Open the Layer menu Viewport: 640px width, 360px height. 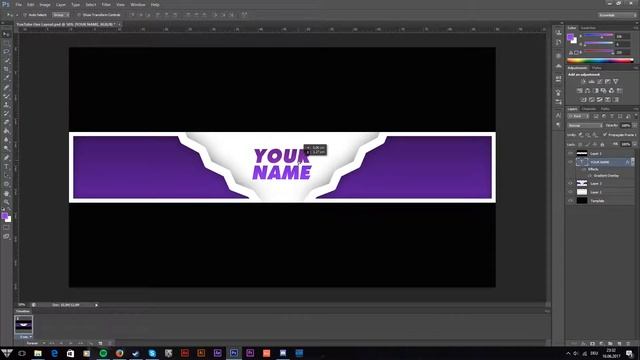(60, 4)
